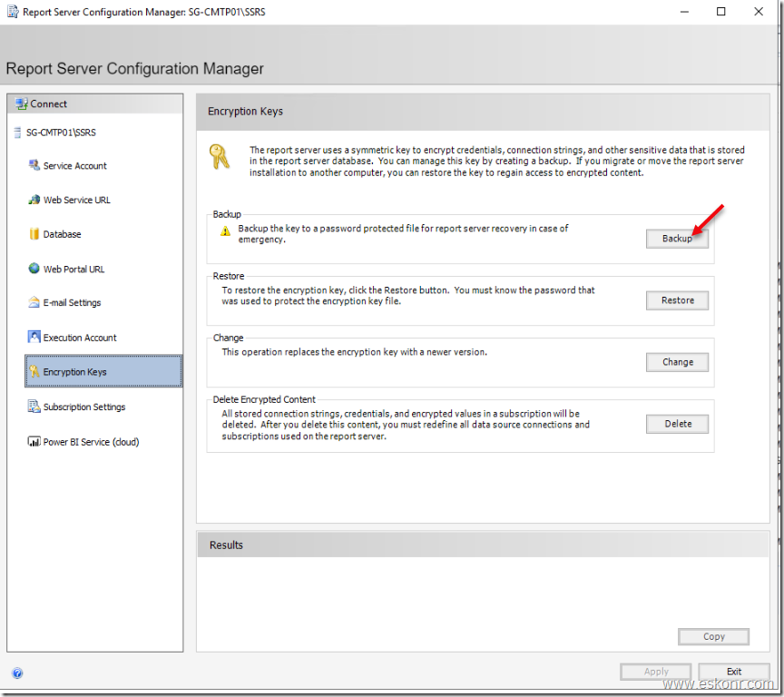Screen dimensions: 784x697
Task: Switch to the Database page
Action: click(x=62, y=234)
